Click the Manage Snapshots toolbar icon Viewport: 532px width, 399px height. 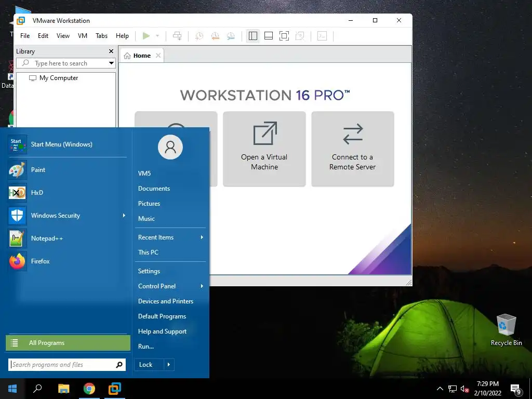point(231,36)
